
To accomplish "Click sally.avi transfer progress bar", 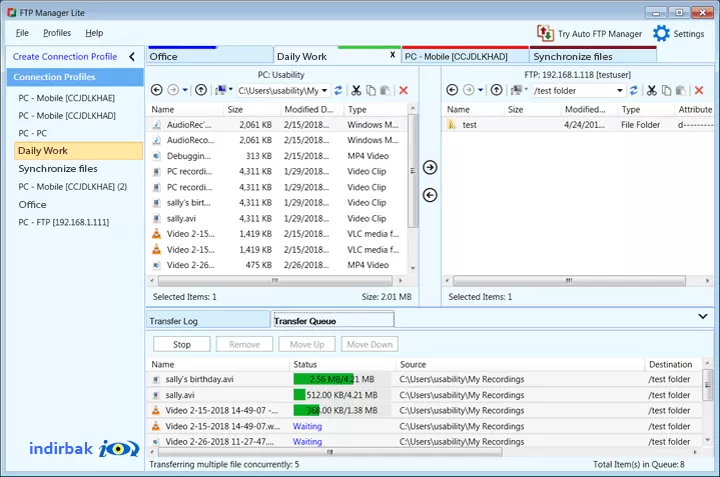I will coord(342,395).
